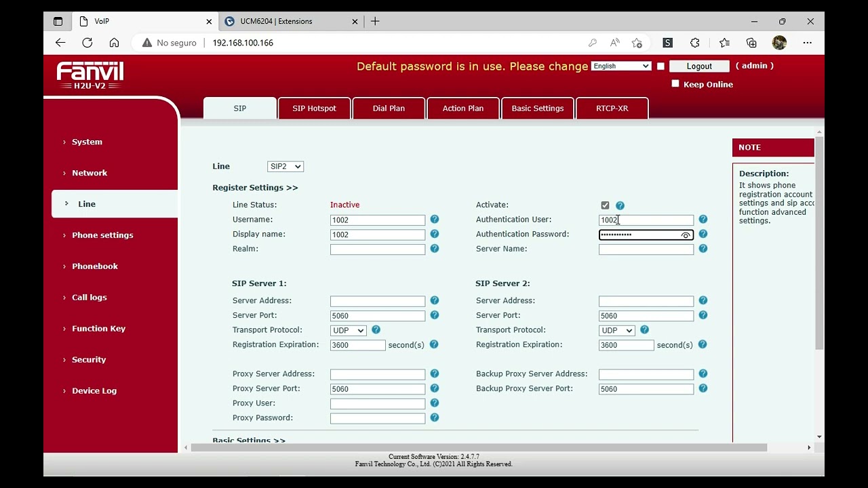Switch to the Basic Settings tab
This screenshot has width=868, height=488.
(538, 108)
